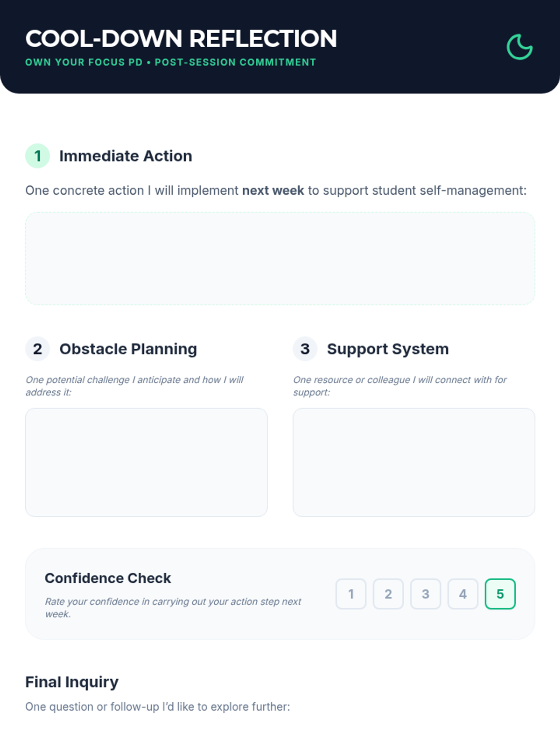Click the crescent moon icon in header
Viewport: 560px width, 747px height.
(519, 47)
